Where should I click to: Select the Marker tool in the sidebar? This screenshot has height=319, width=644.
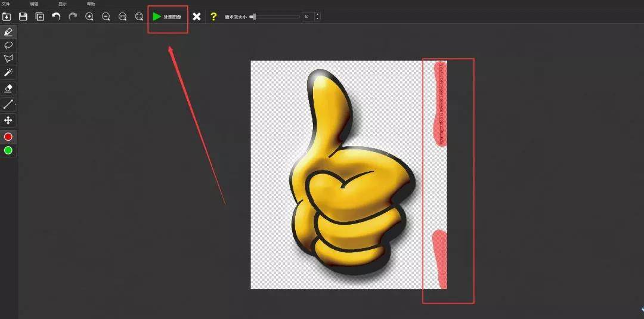pos(8,32)
